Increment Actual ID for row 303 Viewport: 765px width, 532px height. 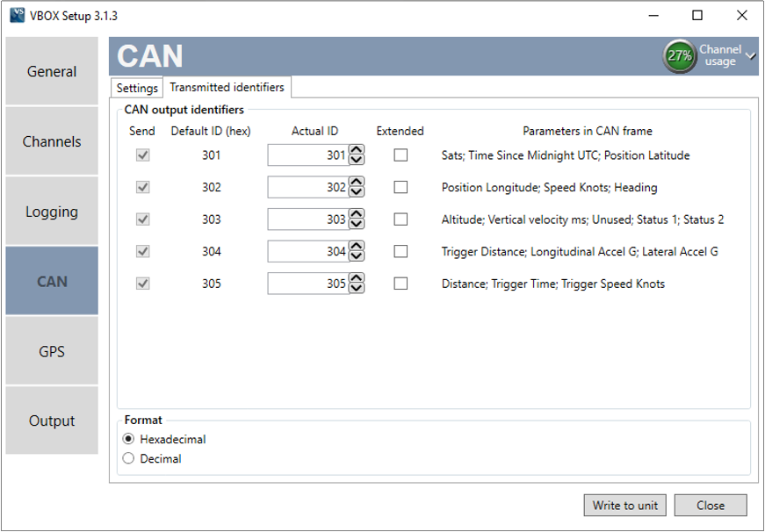tap(357, 214)
